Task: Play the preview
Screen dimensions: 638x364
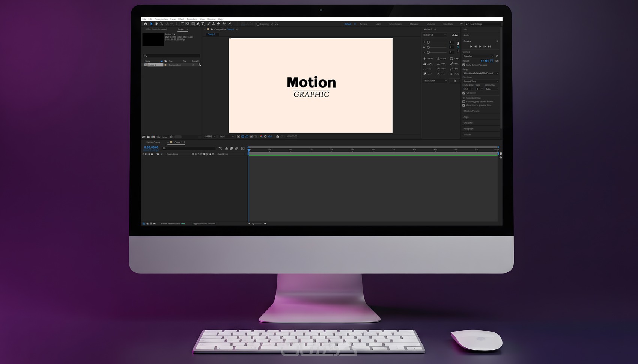Action: click(480, 47)
